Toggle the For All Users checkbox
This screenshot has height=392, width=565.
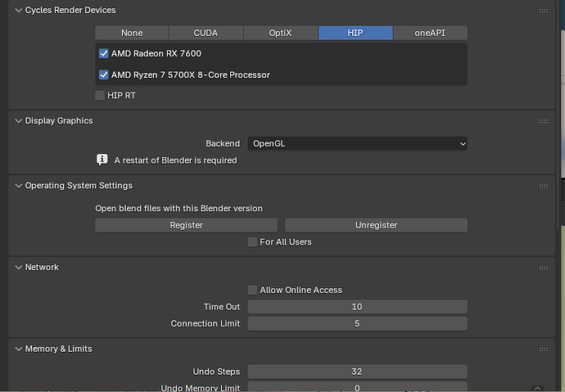click(x=253, y=241)
